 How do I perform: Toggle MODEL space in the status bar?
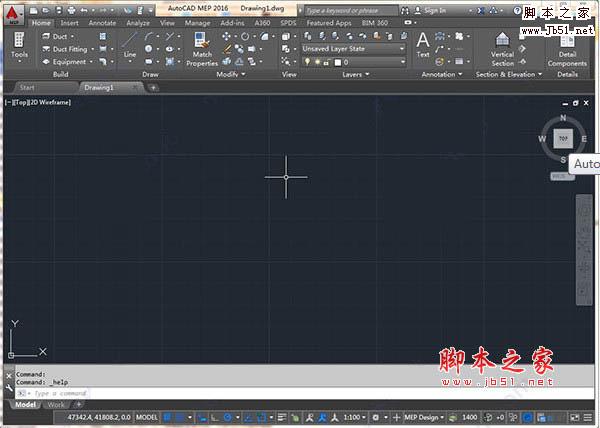[x=147, y=416]
